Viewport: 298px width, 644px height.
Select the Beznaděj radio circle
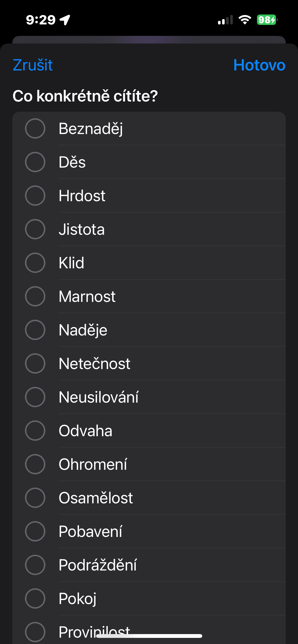click(35, 128)
